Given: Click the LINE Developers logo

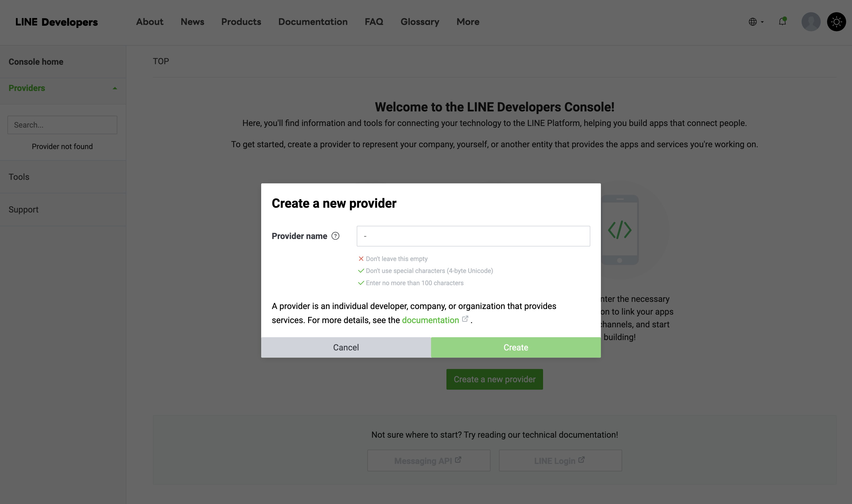Looking at the screenshot, I should pyautogui.click(x=56, y=22).
